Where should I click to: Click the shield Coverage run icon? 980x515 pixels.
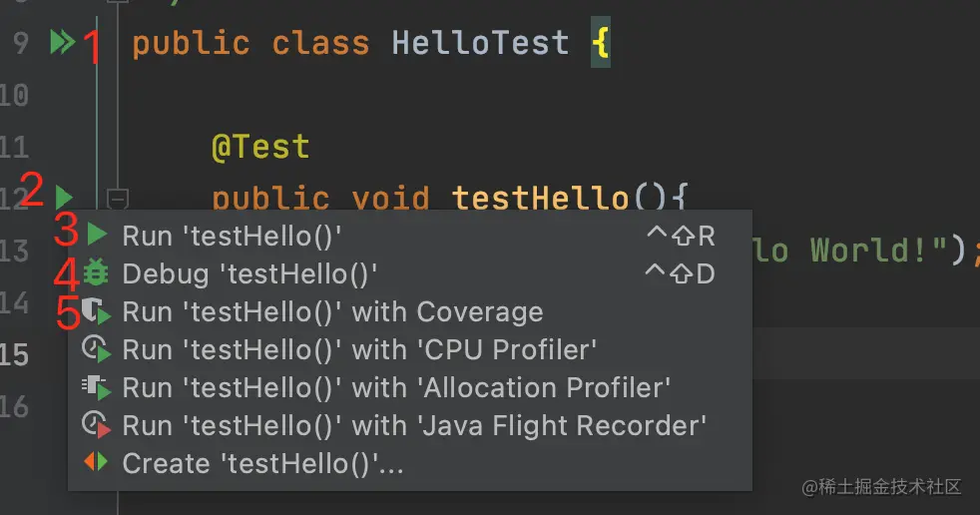coord(96,311)
